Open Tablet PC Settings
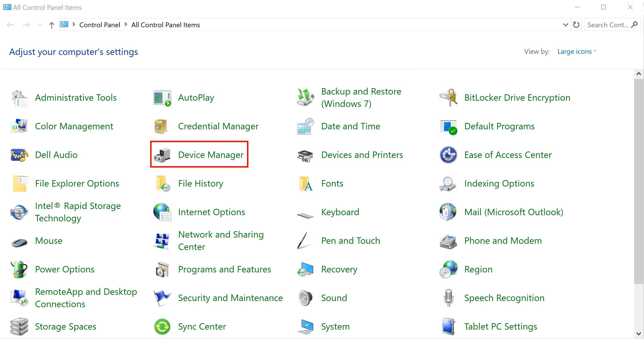Screen dimensions: 644x339 click(500, 326)
